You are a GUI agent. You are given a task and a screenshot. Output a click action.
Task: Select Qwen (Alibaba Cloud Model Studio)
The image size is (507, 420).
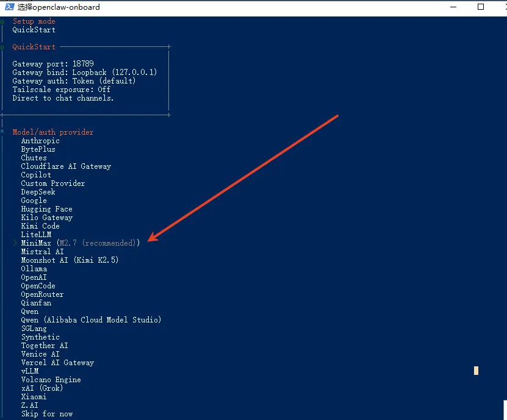pos(91,320)
